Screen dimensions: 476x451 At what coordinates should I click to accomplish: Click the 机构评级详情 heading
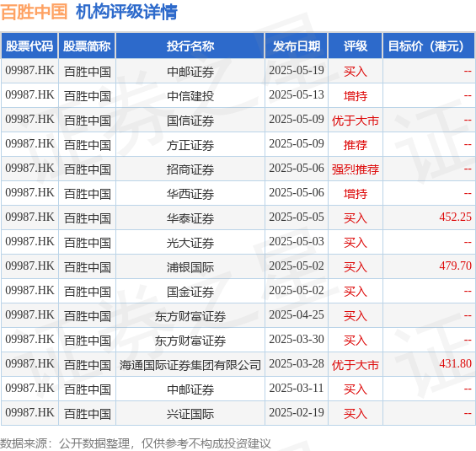coord(126,12)
